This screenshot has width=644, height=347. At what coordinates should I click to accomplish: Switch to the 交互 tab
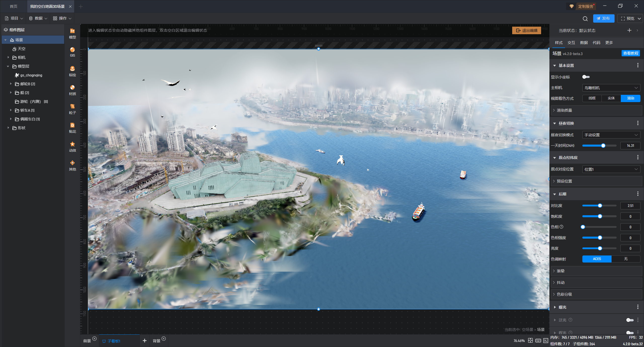tap(571, 42)
